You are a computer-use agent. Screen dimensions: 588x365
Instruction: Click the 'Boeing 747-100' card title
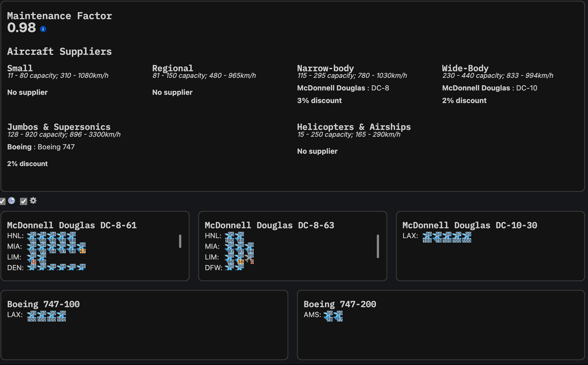coord(43,304)
